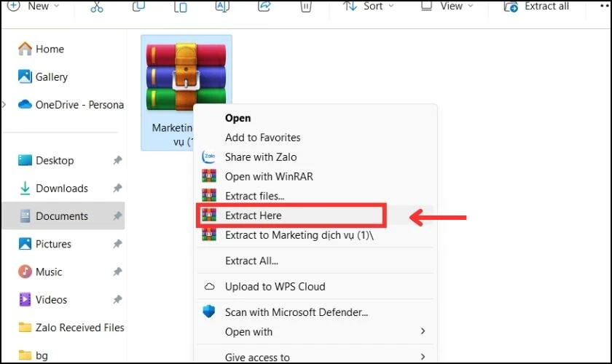Click the Paste icon in toolbar
The height and width of the screenshot is (364, 612).
click(181, 7)
